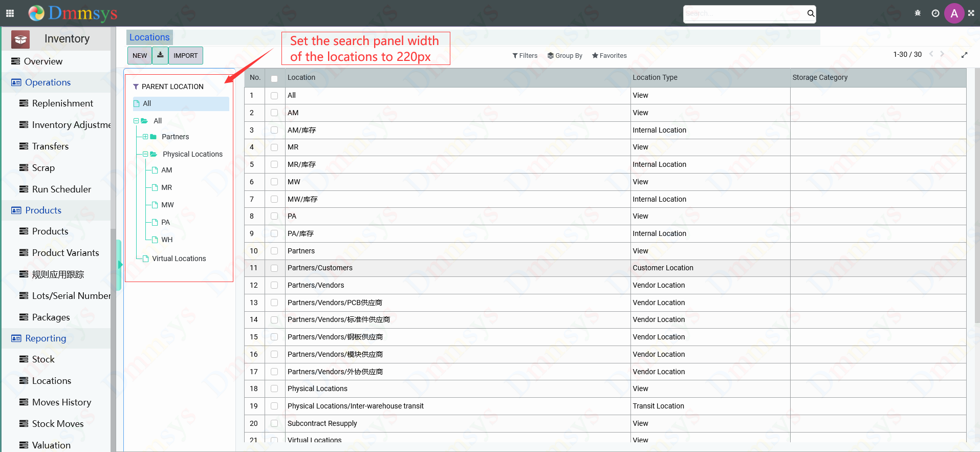
Task: Click the Valuation sidebar list icon
Action: coord(24,445)
